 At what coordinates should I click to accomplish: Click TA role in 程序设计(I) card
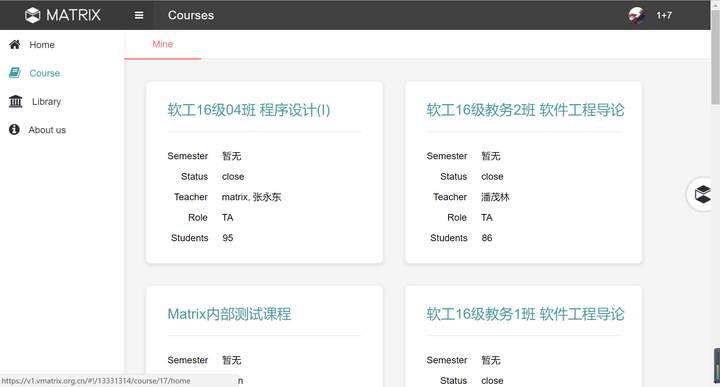(x=228, y=218)
